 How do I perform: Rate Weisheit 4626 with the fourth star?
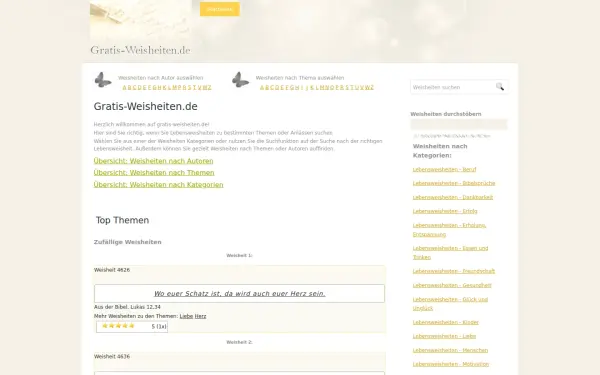point(125,326)
